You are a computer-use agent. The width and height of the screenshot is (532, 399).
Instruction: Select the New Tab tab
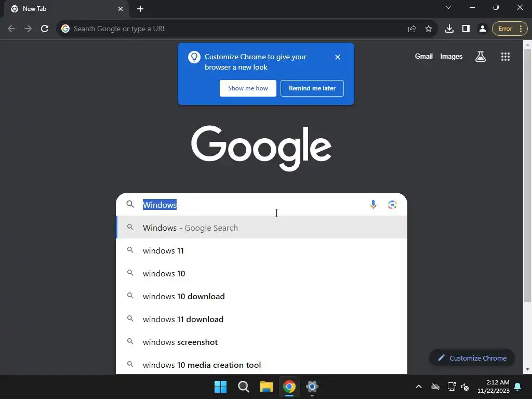point(67,9)
